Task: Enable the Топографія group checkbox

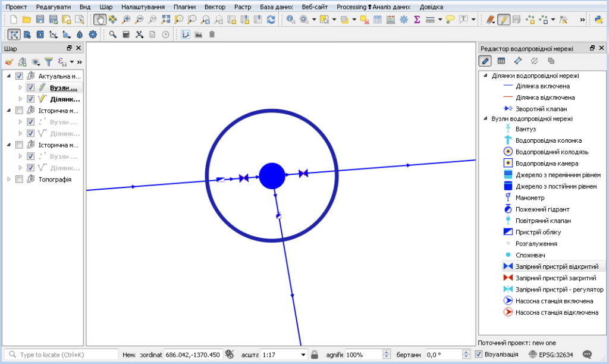Action: tap(19, 179)
